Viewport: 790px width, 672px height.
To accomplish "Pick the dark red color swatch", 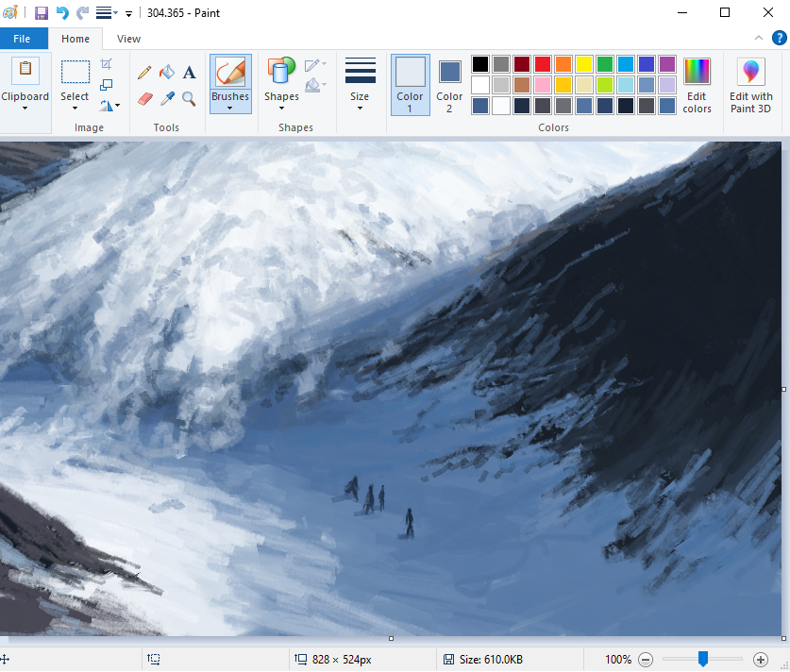I will [522, 64].
